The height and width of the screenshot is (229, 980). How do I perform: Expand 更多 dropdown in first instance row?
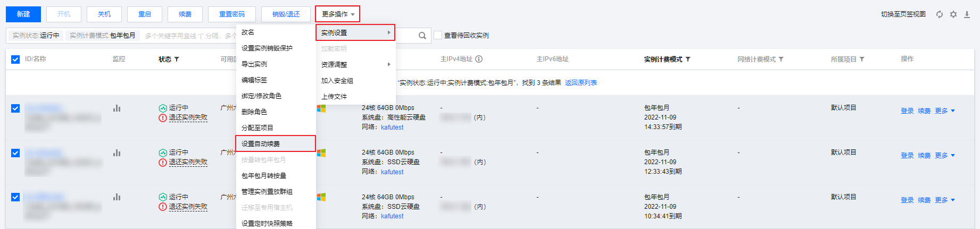click(945, 111)
